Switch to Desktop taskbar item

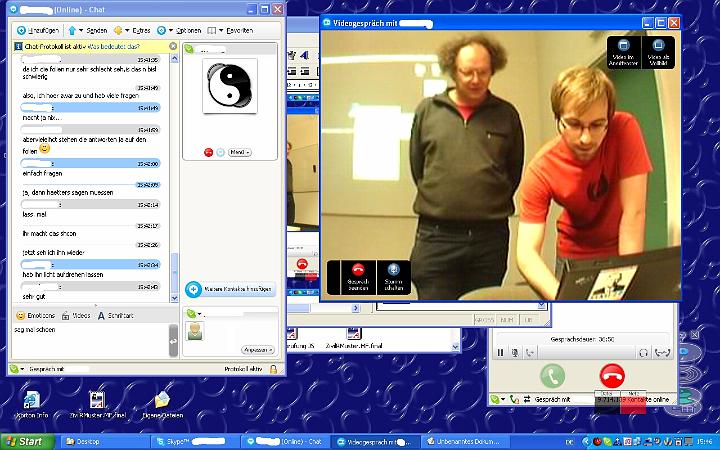click(x=104, y=442)
